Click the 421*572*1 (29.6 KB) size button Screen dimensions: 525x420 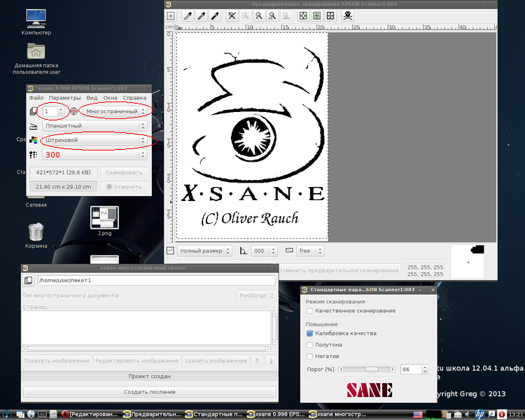pyautogui.click(x=63, y=172)
